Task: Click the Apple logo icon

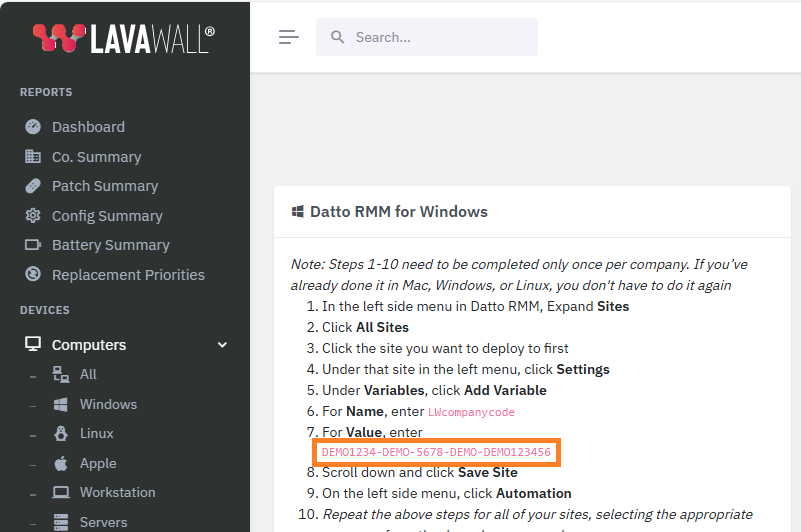Action: (x=61, y=463)
